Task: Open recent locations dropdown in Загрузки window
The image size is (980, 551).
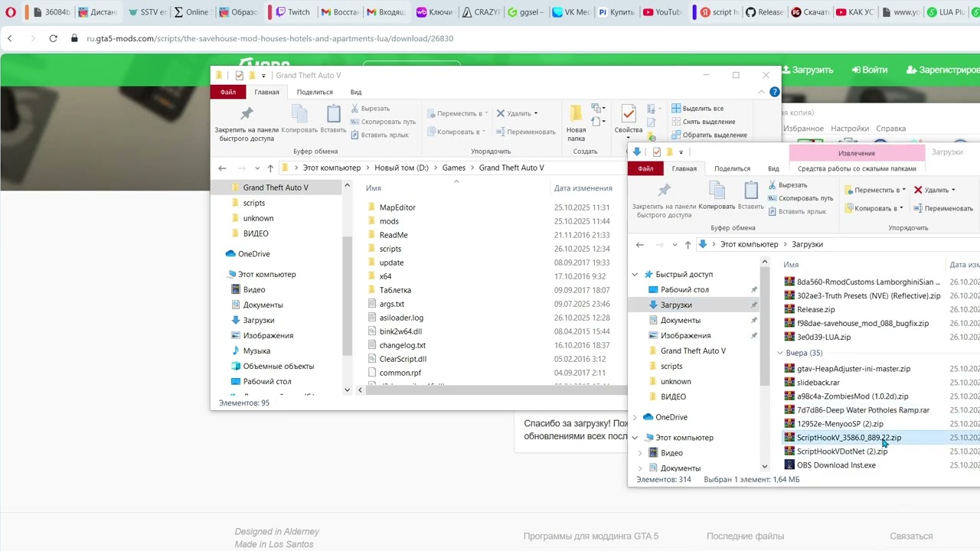Action: click(675, 245)
